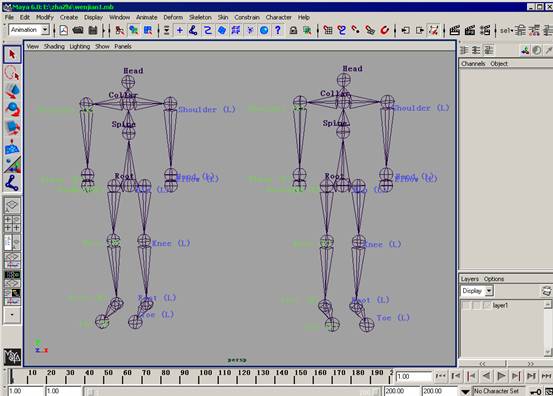Screen dimensions: 553x396
Task: Play the animation forward
Action: (x=501, y=376)
